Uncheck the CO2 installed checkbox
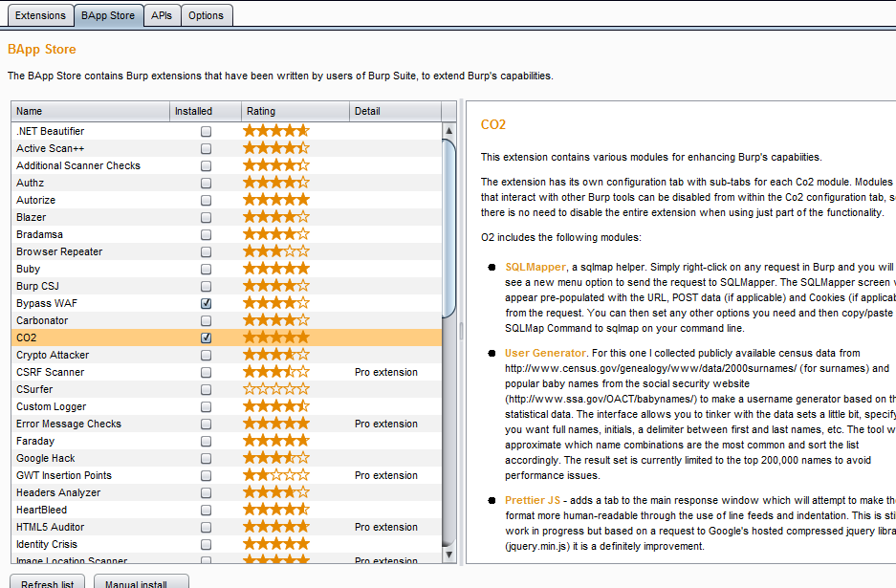This screenshot has height=588, width=896. [x=206, y=338]
